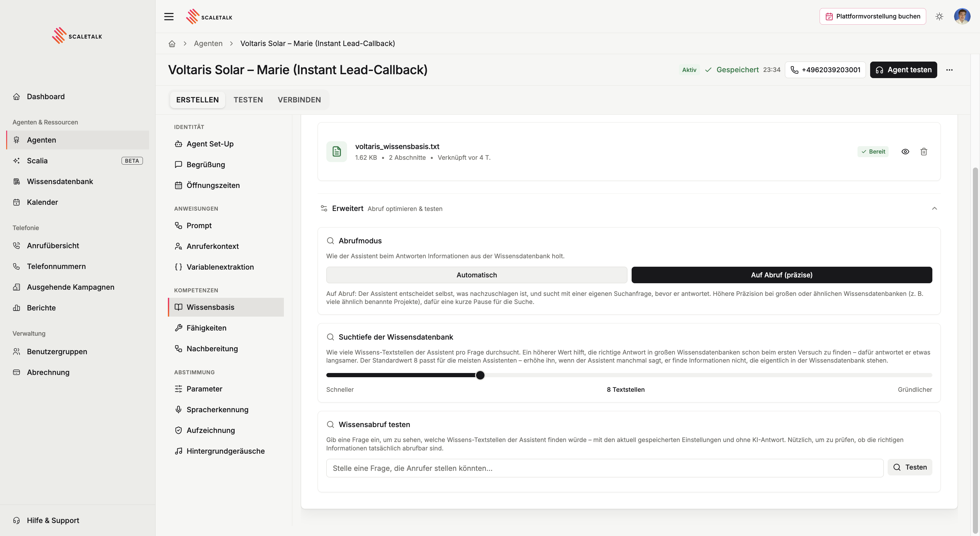Viewport: 980px width, 536px height.
Task: Open the Prompt settings
Action: (x=226, y=226)
